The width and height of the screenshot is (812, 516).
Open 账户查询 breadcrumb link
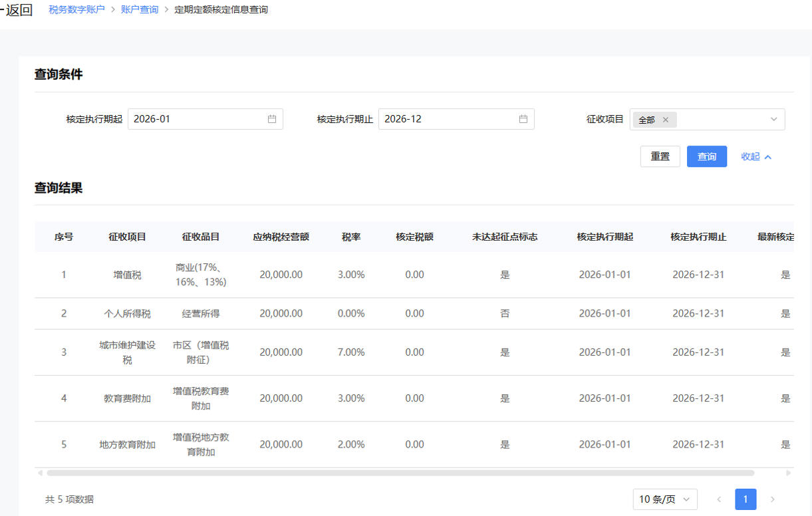(140, 10)
